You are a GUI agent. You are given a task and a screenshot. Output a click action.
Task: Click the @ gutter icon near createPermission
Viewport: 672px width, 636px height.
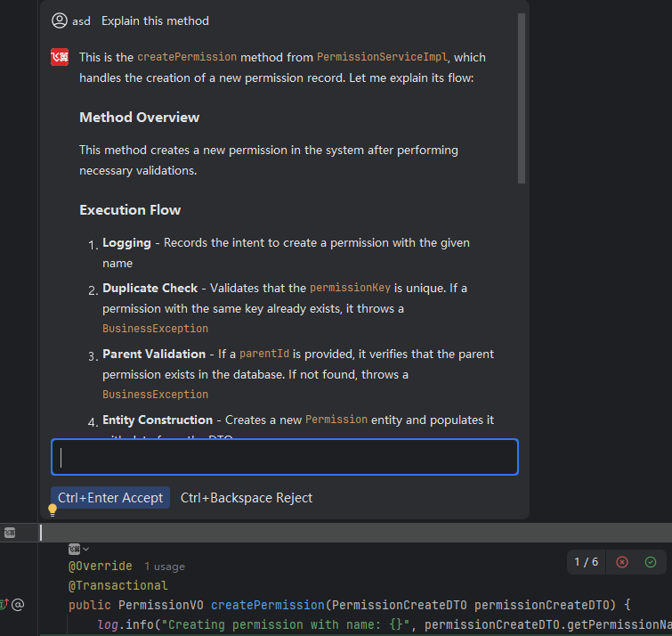click(x=18, y=605)
